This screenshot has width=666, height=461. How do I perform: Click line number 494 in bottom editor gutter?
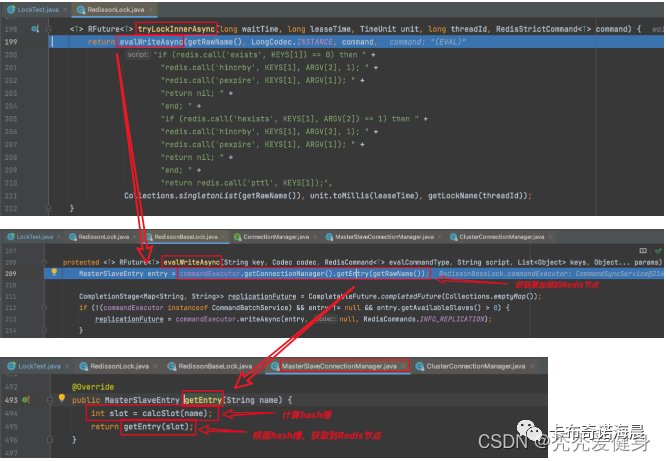(11, 413)
